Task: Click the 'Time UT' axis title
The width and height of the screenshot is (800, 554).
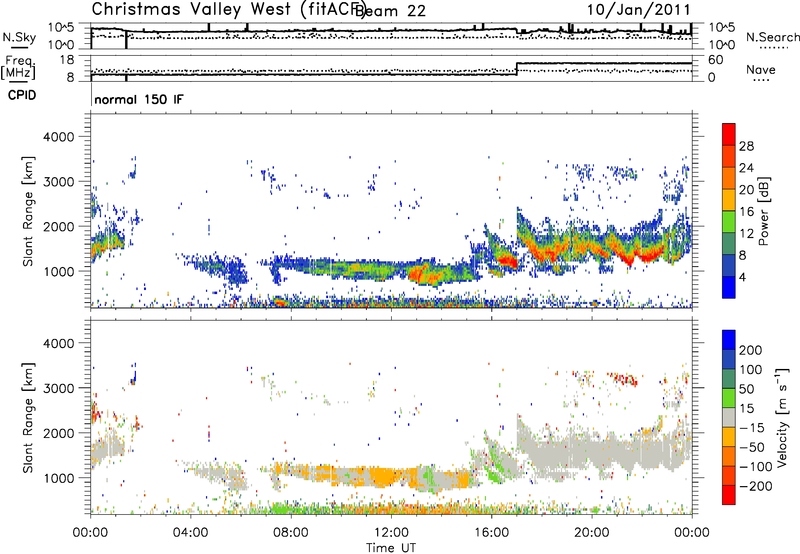Action: tap(391, 548)
